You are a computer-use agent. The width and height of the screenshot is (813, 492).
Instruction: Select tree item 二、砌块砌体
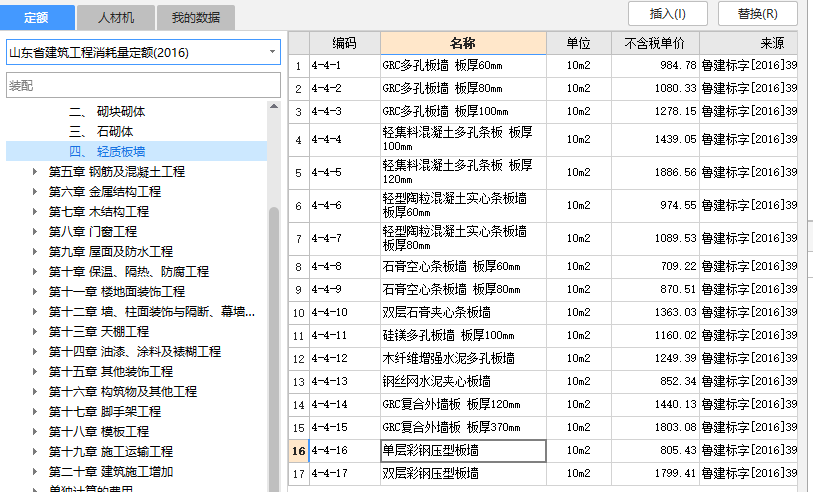click(107, 111)
